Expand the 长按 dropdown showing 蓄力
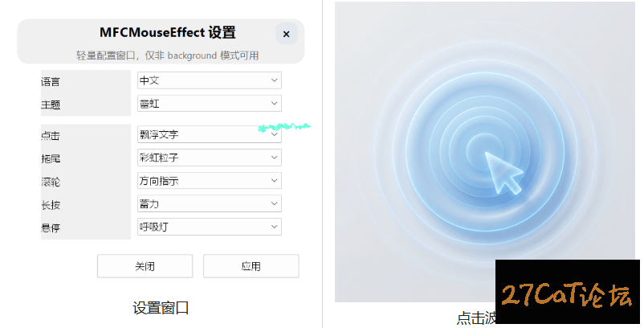 pos(209,203)
